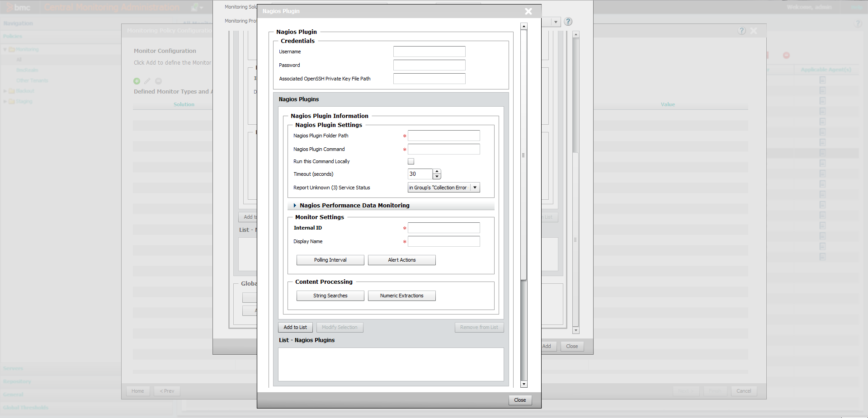Image resolution: width=868 pixels, height=418 pixels.
Task: Click scroll up arrow in Nagios Plugin dialog
Action: 524,26
